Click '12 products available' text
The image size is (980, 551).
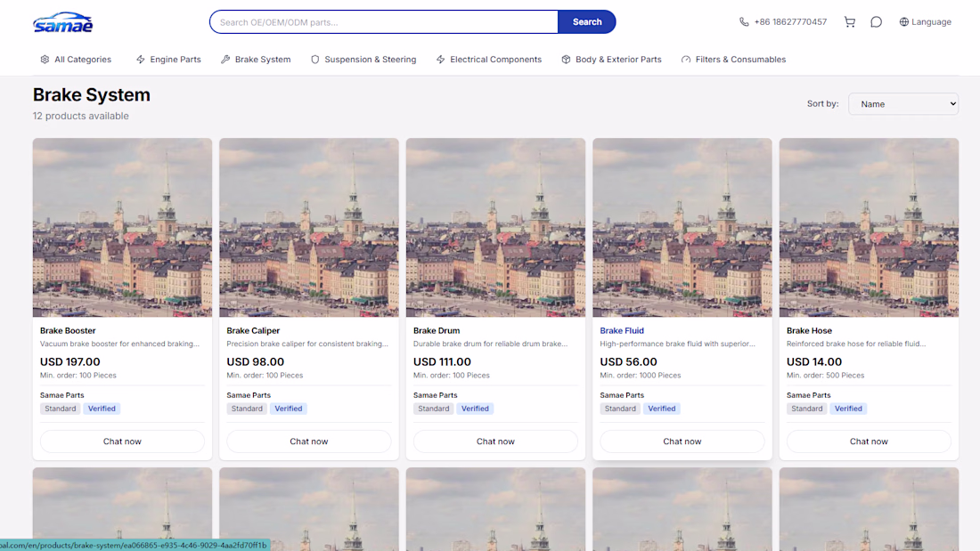point(80,116)
